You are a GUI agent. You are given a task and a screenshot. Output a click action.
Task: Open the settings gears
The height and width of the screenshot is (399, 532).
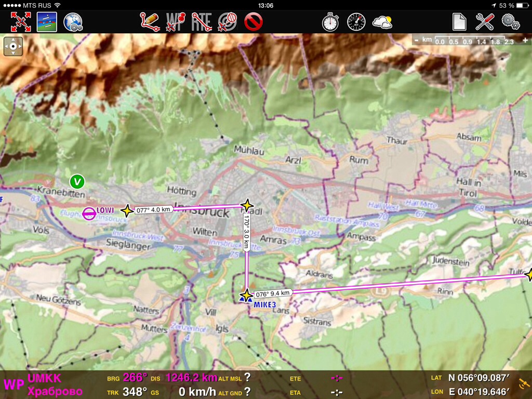click(511, 22)
